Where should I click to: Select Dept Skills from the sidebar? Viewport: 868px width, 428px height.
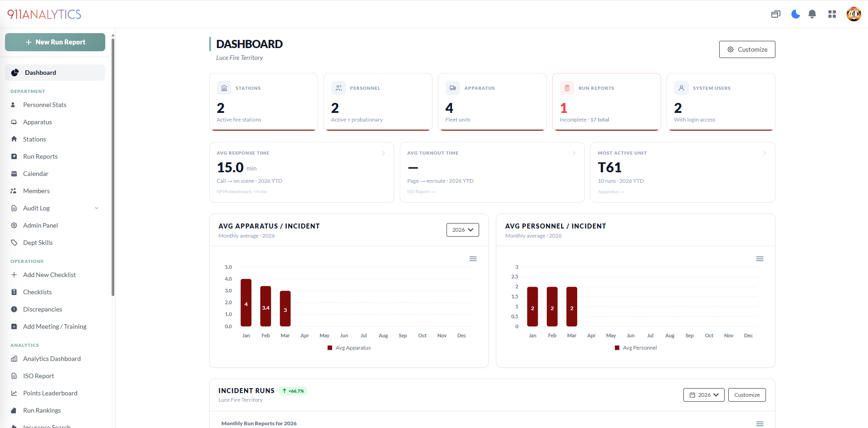[39, 243]
